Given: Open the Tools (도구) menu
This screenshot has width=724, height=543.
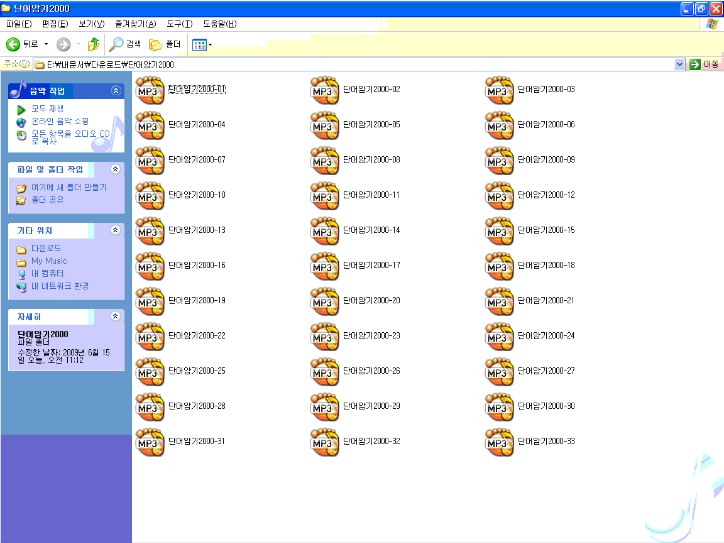Looking at the screenshot, I should point(180,24).
